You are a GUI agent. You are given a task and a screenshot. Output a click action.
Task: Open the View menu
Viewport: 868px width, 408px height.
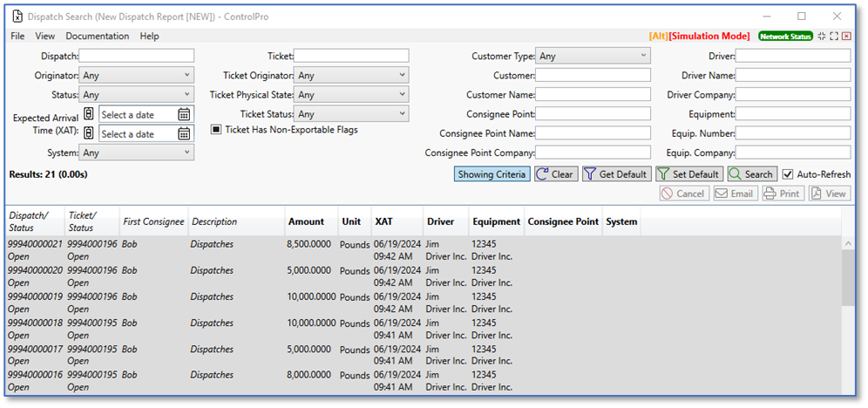point(44,37)
